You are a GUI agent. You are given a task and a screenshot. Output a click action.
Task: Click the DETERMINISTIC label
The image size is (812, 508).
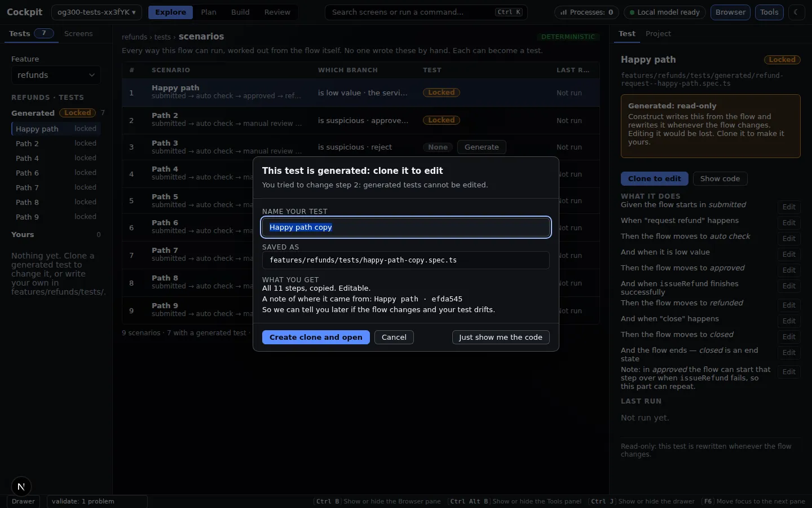tap(568, 37)
